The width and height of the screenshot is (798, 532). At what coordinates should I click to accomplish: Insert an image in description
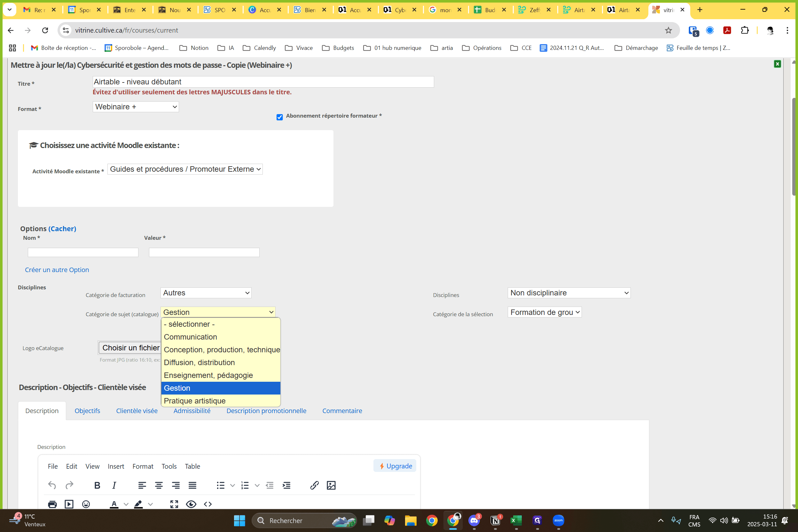[x=331, y=485]
